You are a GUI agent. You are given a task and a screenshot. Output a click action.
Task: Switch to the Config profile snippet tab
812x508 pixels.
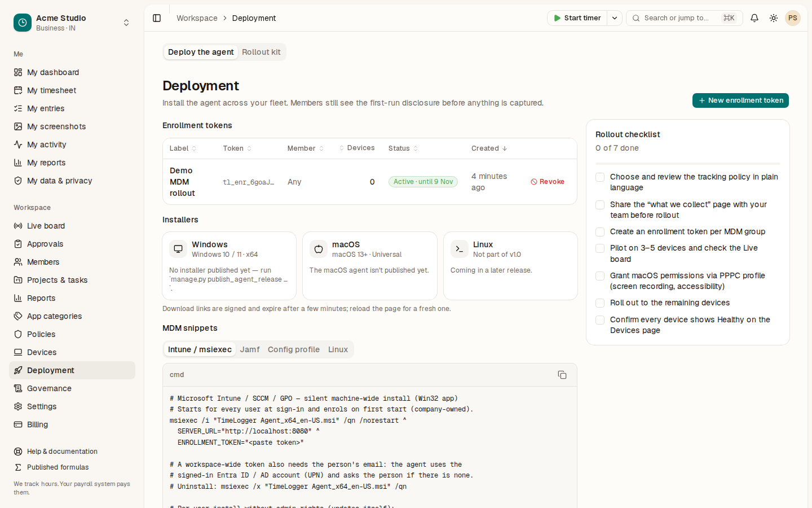[294, 349]
